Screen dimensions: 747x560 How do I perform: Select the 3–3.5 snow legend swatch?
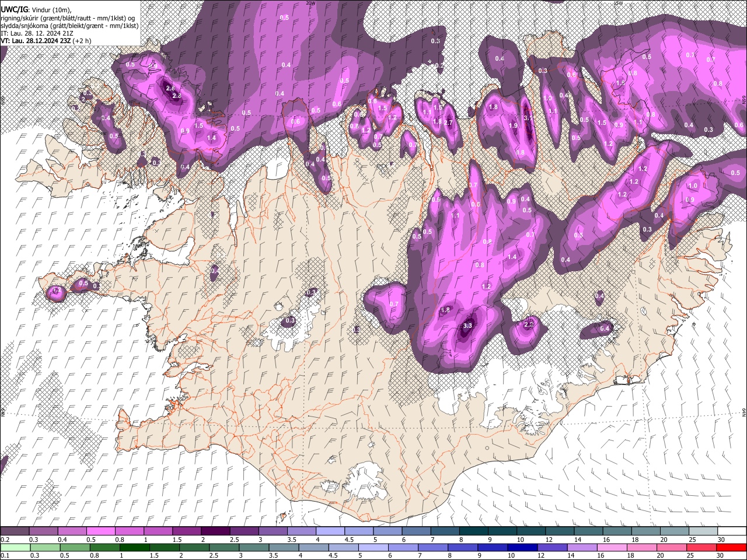pos(273,531)
